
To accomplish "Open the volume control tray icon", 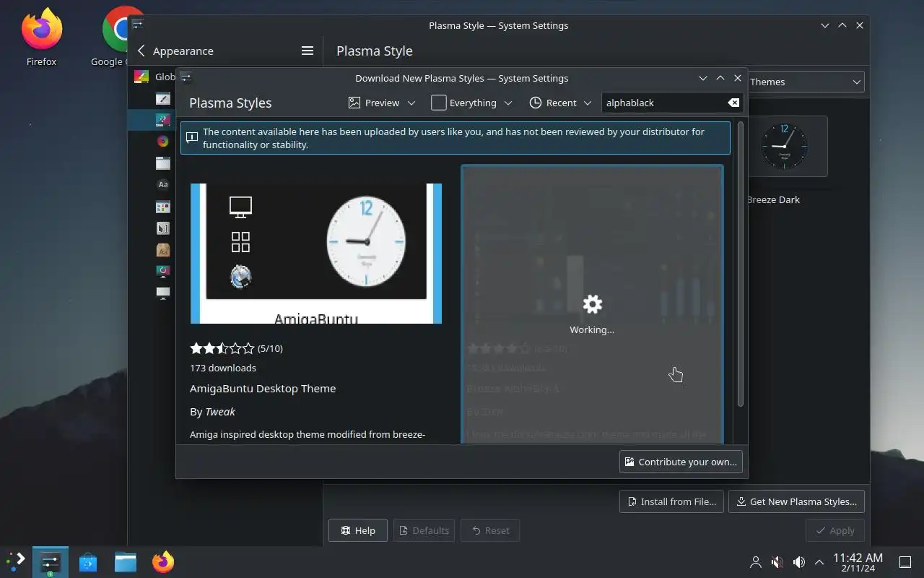I will pos(798,561).
